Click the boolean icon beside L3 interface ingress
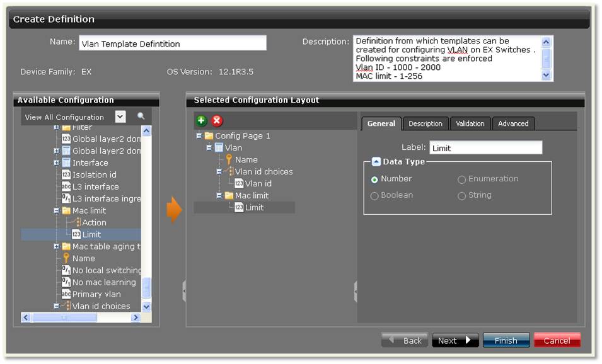The image size is (602, 364). tap(66, 198)
